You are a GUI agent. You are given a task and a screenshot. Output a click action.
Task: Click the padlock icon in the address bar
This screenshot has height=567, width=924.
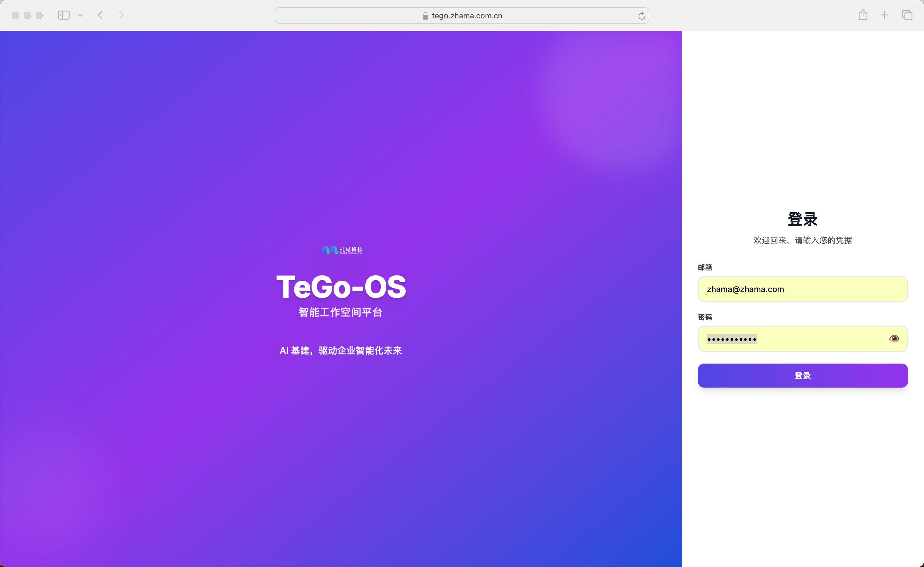point(425,16)
